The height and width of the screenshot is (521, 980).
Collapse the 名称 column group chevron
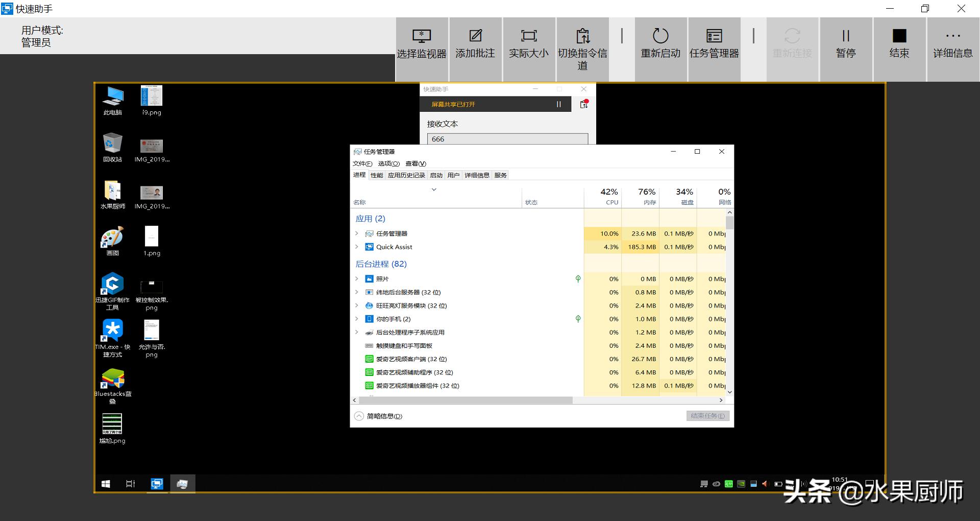point(434,190)
